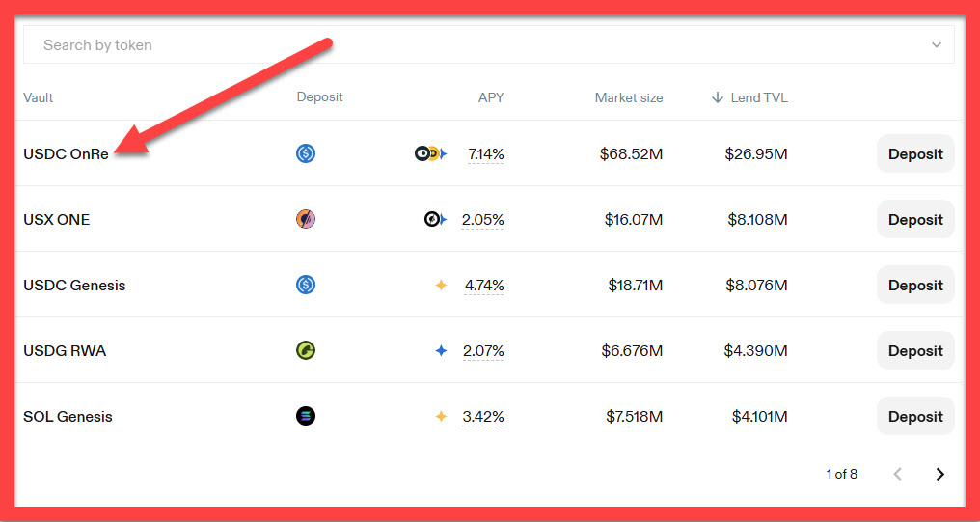Click the Search by token field
The width and height of the screenshot is (980, 522).
pyautogui.click(x=488, y=45)
